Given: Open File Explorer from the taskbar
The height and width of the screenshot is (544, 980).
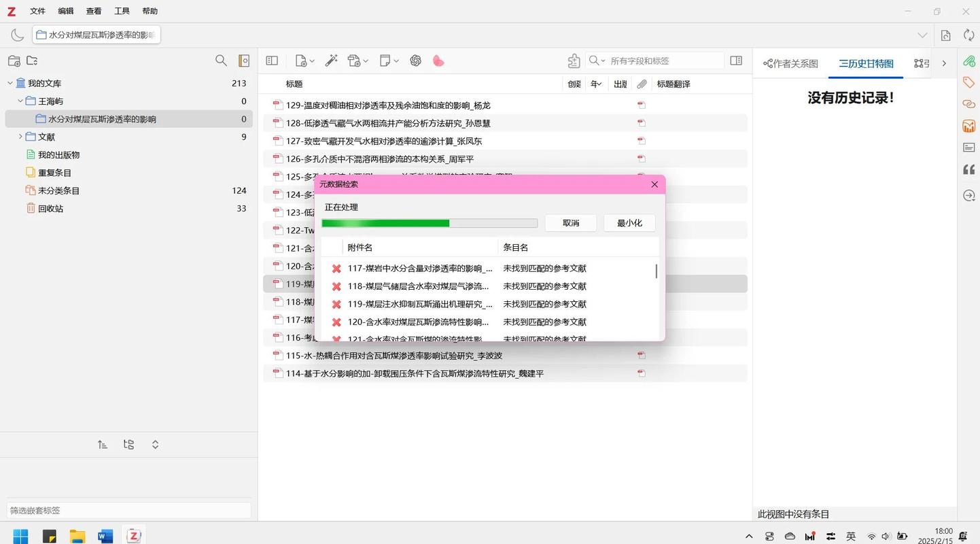Looking at the screenshot, I should pos(77,536).
